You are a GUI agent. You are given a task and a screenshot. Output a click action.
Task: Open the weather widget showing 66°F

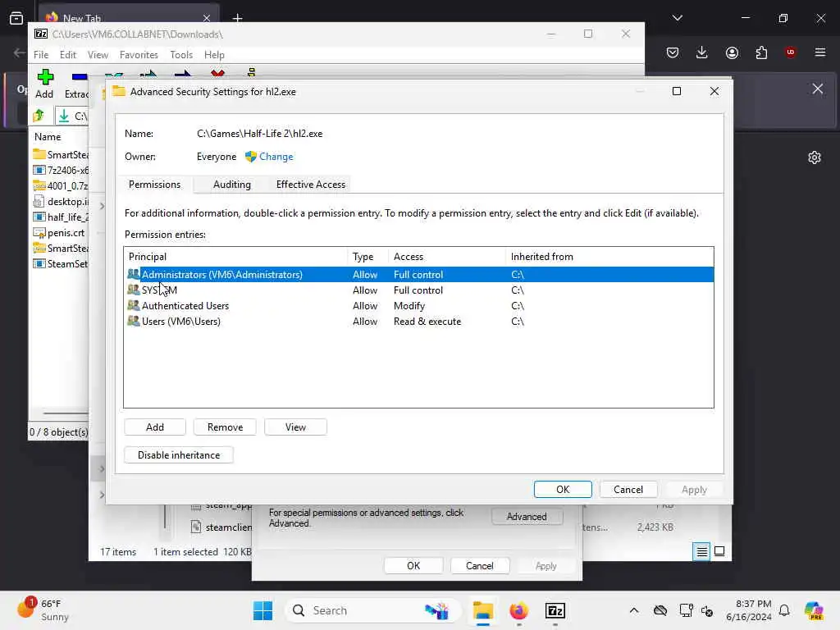point(43,610)
